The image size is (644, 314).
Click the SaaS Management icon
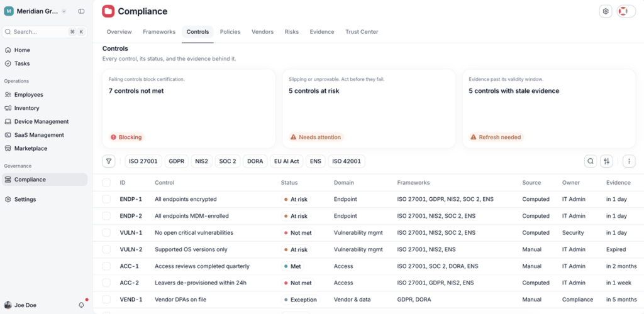pyautogui.click(x=8, y=135)
